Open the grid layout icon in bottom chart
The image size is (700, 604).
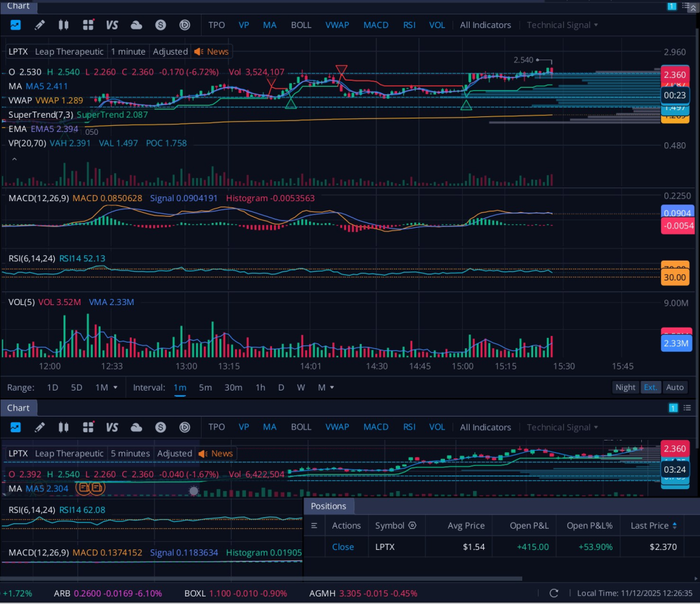point(88,428)
